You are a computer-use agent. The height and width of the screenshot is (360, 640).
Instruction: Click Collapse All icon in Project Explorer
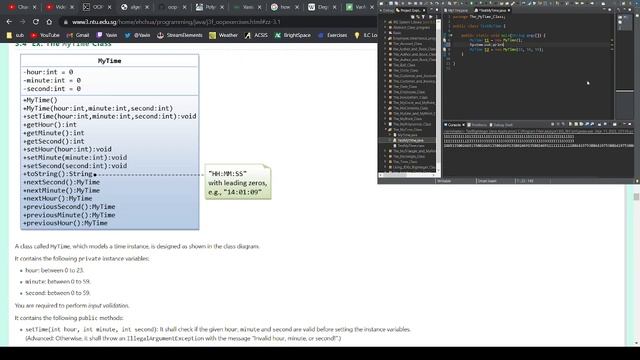point(413,17)
